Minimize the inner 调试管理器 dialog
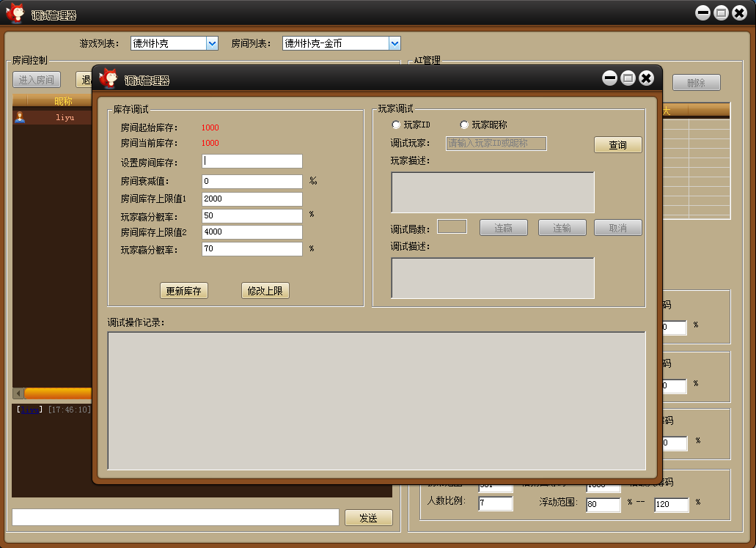The height and width of the screenshot is (548, 756). point(609,78)
